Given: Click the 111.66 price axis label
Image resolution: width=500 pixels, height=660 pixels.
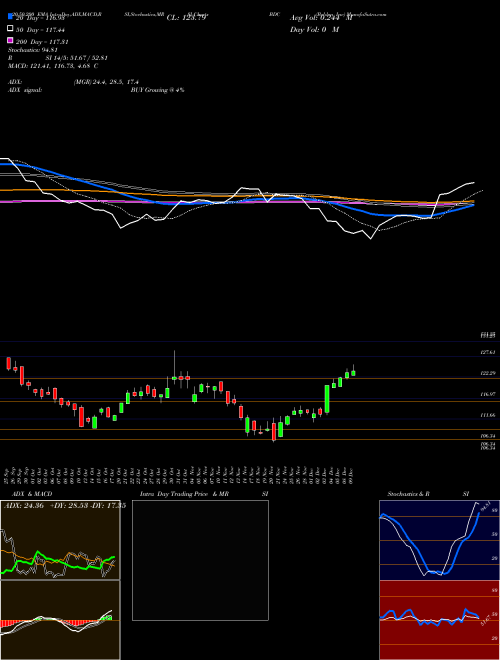Looking at the screenshot, I should 488,415.
